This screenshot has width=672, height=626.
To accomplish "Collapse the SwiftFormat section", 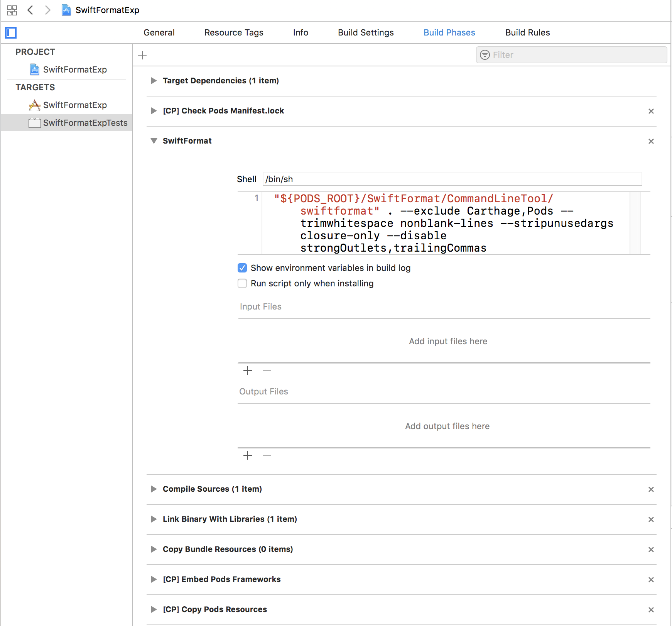I will pos(154,141).
